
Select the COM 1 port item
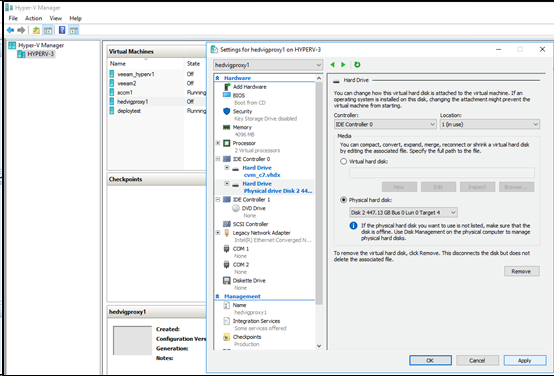point(241,249)
